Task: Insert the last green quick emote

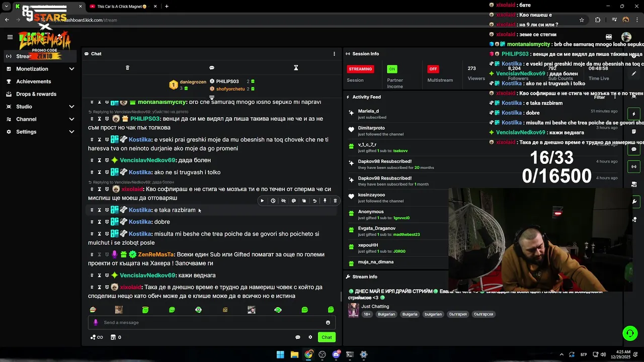Action: [331, 310]
